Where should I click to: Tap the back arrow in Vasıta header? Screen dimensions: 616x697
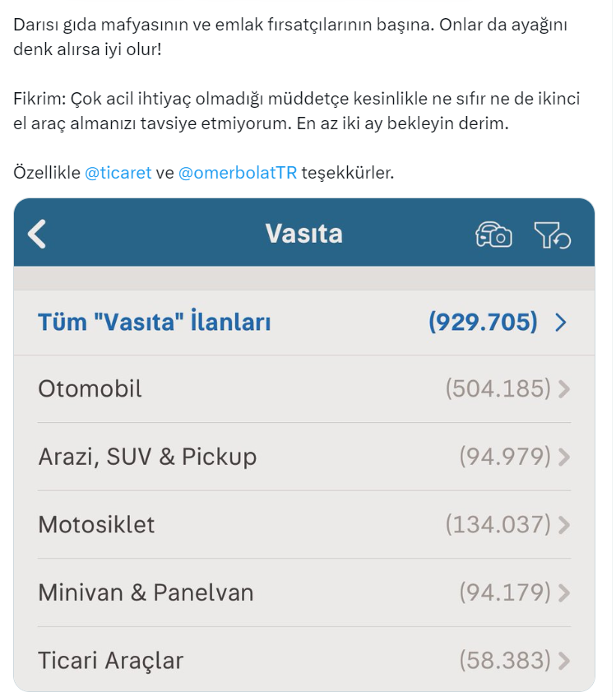click(x=37, y=235)
